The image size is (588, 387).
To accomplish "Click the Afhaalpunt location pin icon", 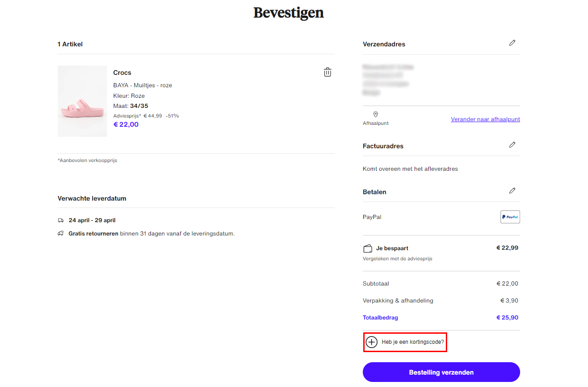I will (376, 114).
